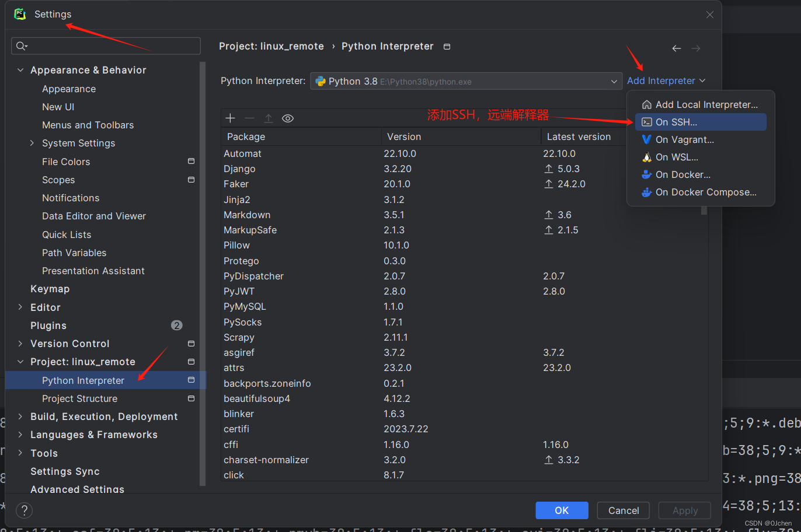Select the beautifulsoup4 package row

pos(464,398)
